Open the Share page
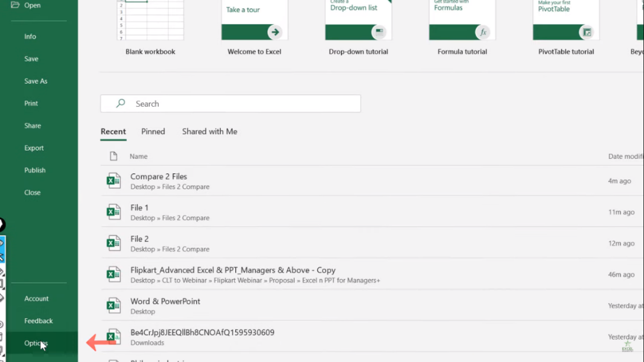The height and width of the screenshot is (362, 644). 33,126
